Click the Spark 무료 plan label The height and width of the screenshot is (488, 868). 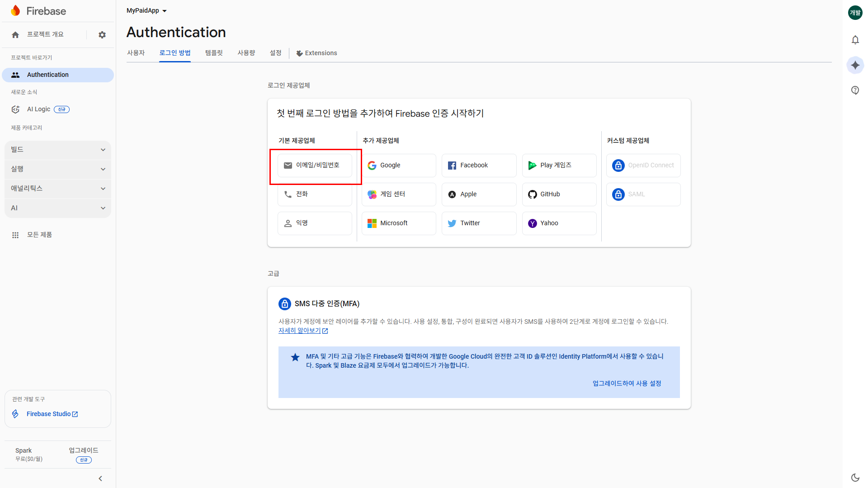point(29,455)
